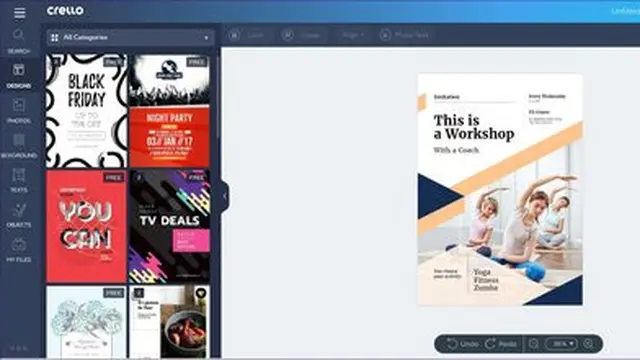
Task: Select the Designs sidebar tab
Action: click(x=19, y=76)
